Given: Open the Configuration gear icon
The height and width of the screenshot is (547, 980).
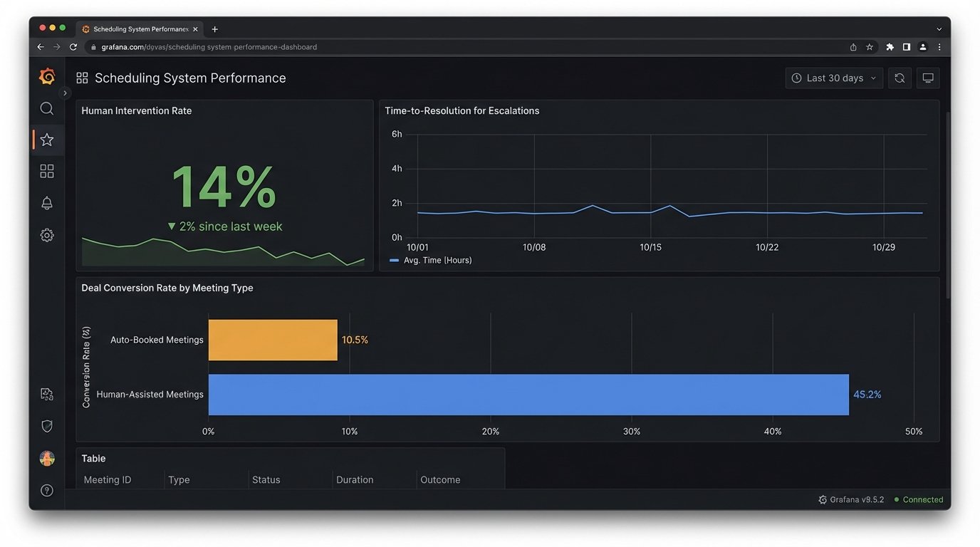Looking at the screenshot, I should 46,234.
